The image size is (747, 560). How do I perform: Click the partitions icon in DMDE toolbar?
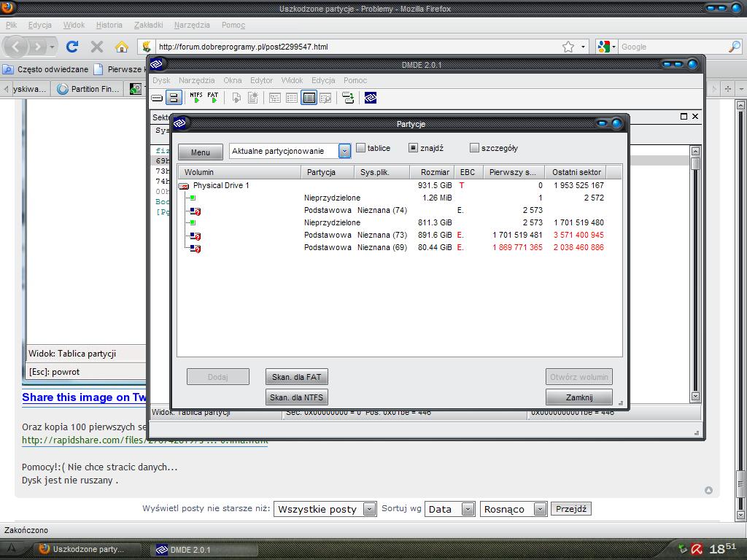(174, 98)
